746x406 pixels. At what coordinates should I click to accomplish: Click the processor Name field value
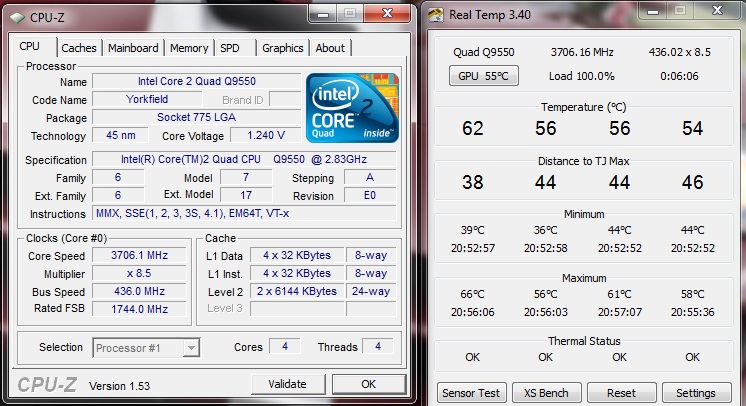(196, 81)
